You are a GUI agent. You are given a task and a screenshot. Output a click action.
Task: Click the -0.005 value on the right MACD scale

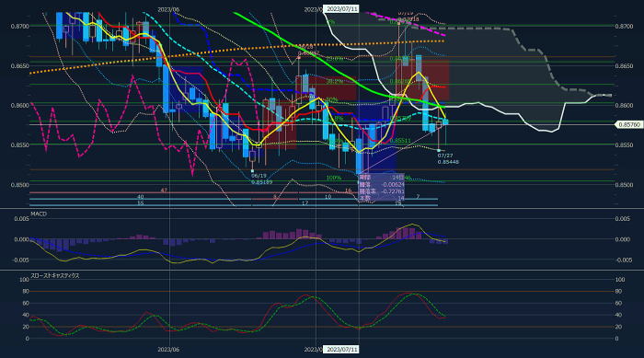624,260
